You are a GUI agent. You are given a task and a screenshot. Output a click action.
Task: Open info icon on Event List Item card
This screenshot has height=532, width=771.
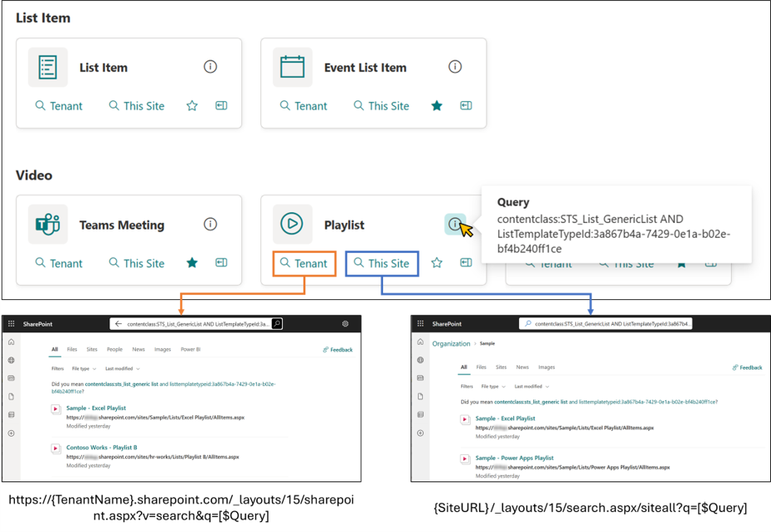pos(455,67)
